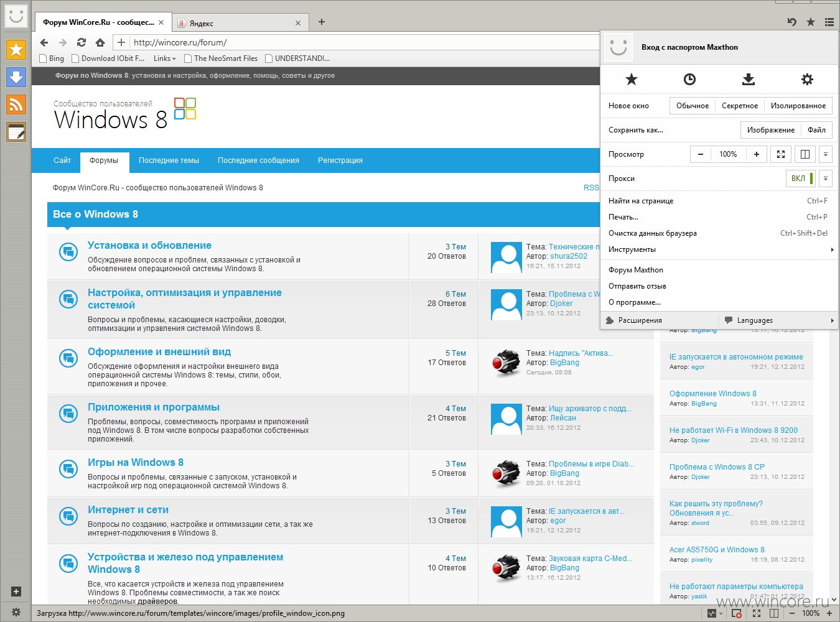Image resolution: width=840 pixels, height=622 pixels.
Task: Reload the current page
Action: (x=82, y=42)
